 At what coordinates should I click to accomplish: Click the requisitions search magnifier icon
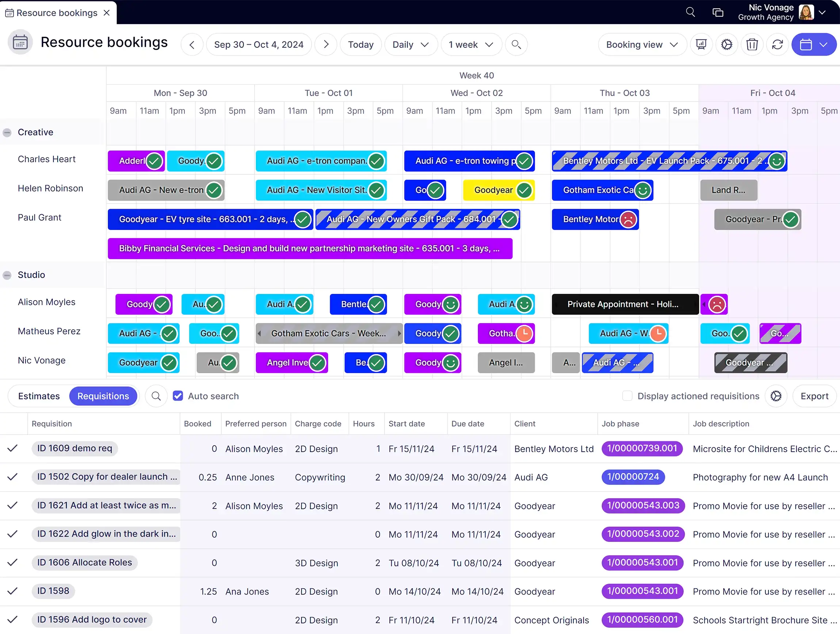pos(156,396)
